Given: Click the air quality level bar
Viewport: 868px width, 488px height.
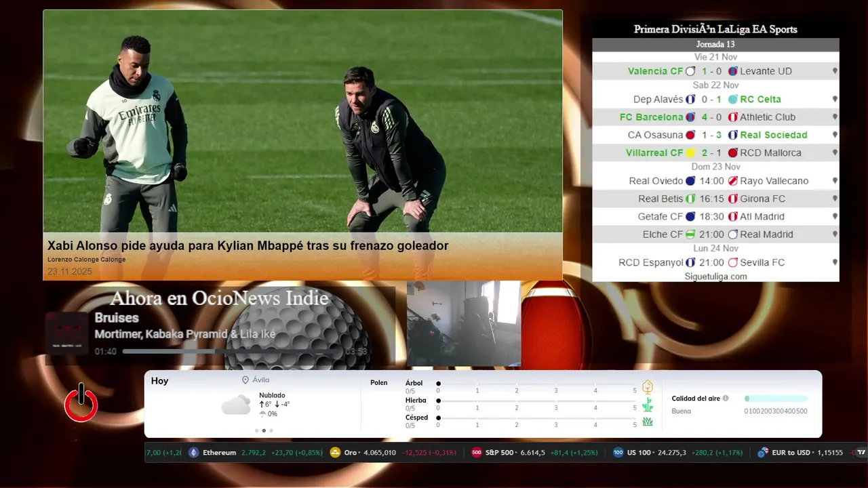Looking at the screenshot, I should coord(776,399).
